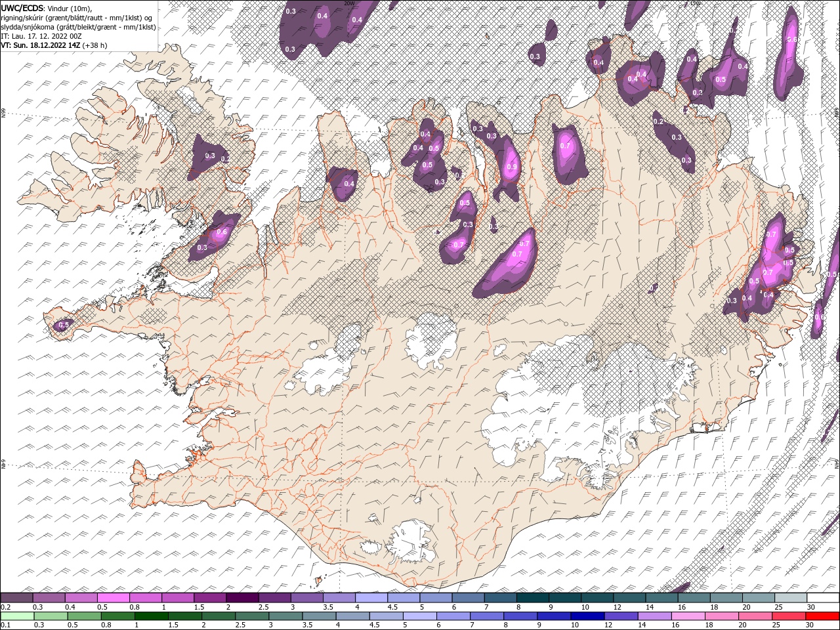Pick the deep blue 10 swatch in the lower scale
The height and width of the screenshot is (630, 840).
click(x=587, y=616)
